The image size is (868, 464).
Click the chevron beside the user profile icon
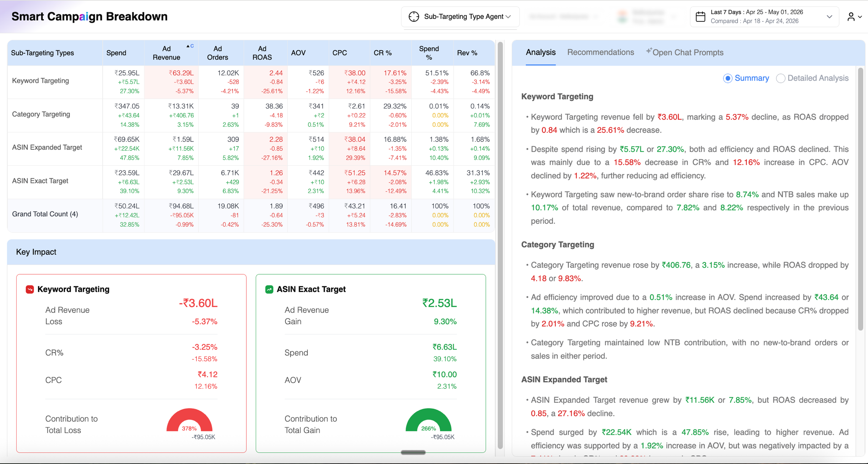coord(860,17)
